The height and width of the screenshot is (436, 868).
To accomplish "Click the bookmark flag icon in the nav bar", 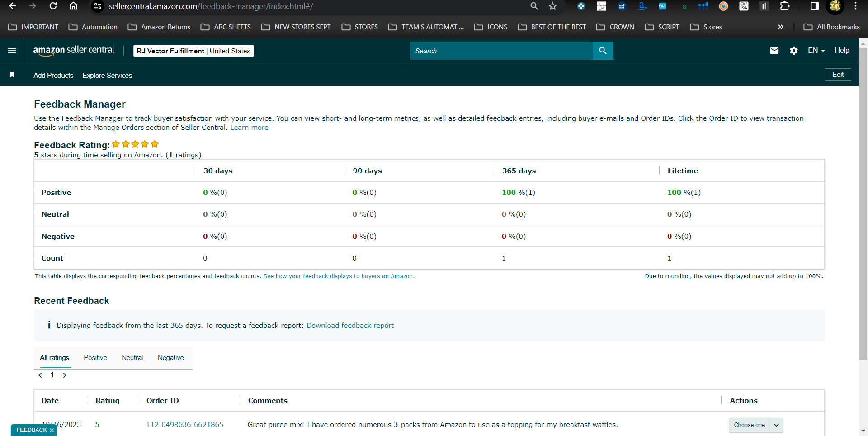I will pyautogui.click(x=12, y=75).
